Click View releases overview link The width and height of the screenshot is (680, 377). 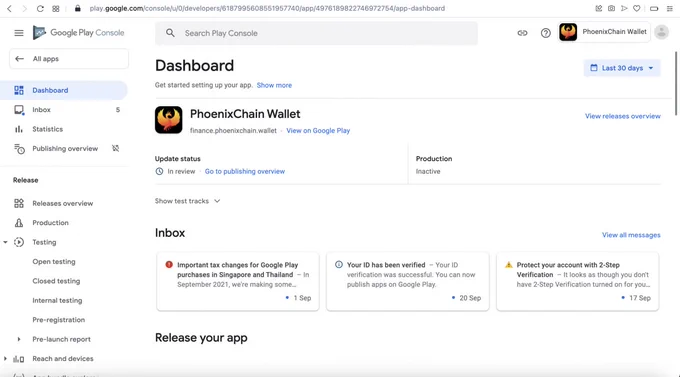(623, 116)
